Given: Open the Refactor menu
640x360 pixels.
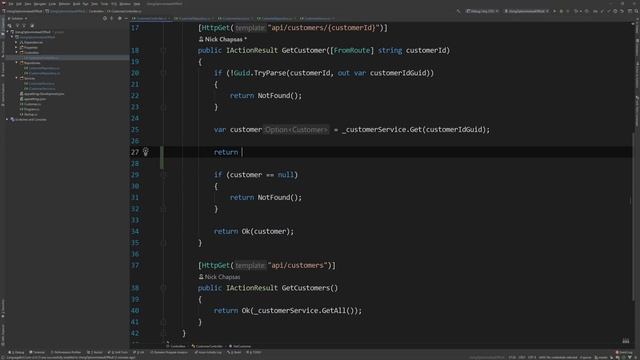Looking at the screenshot, I should (x=64, y=4).
